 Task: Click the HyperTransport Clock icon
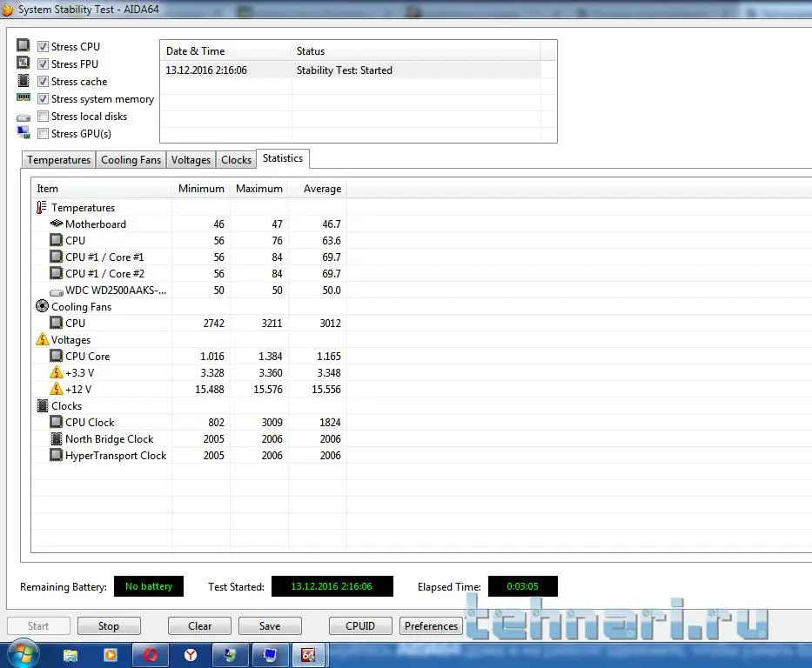click(56, 456)
